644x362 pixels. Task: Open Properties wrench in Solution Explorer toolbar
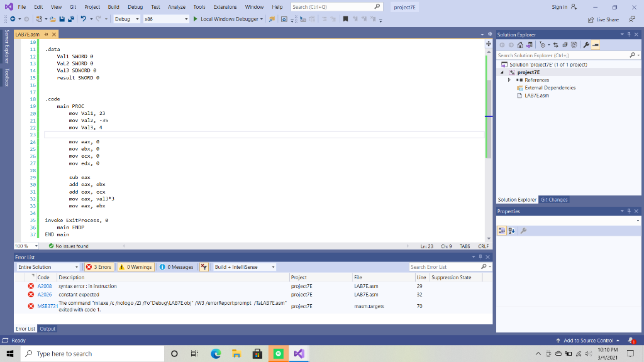click(586, 45)
